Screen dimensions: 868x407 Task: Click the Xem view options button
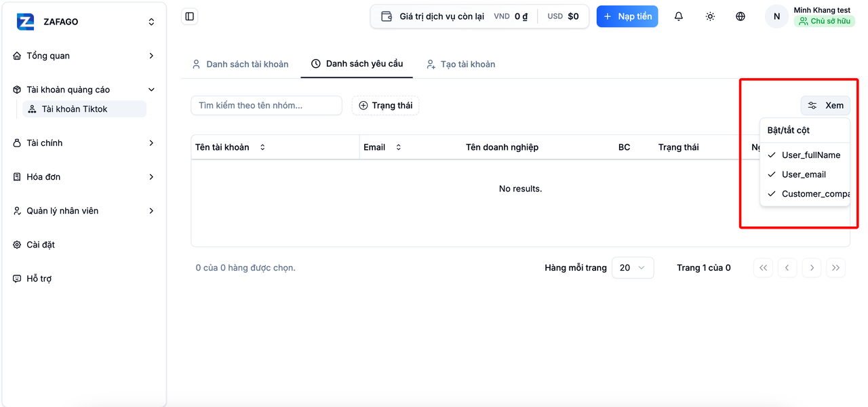825,105
